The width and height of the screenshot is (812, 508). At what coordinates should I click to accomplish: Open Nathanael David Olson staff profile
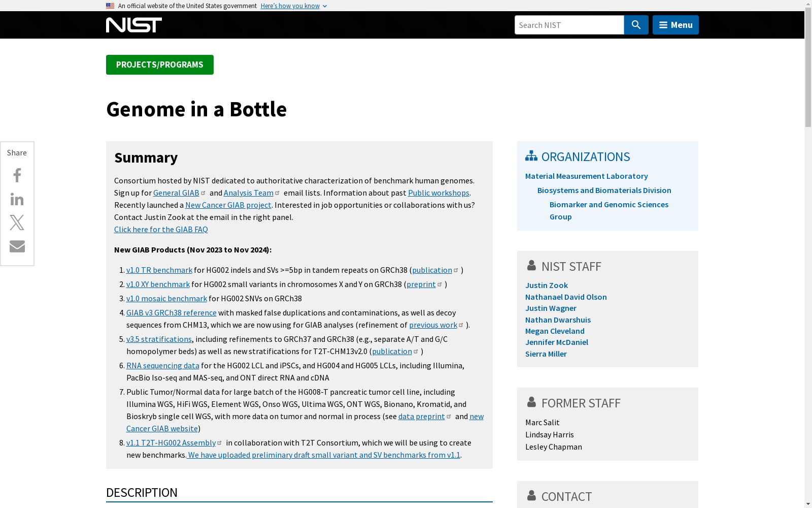tap(566, 297)
